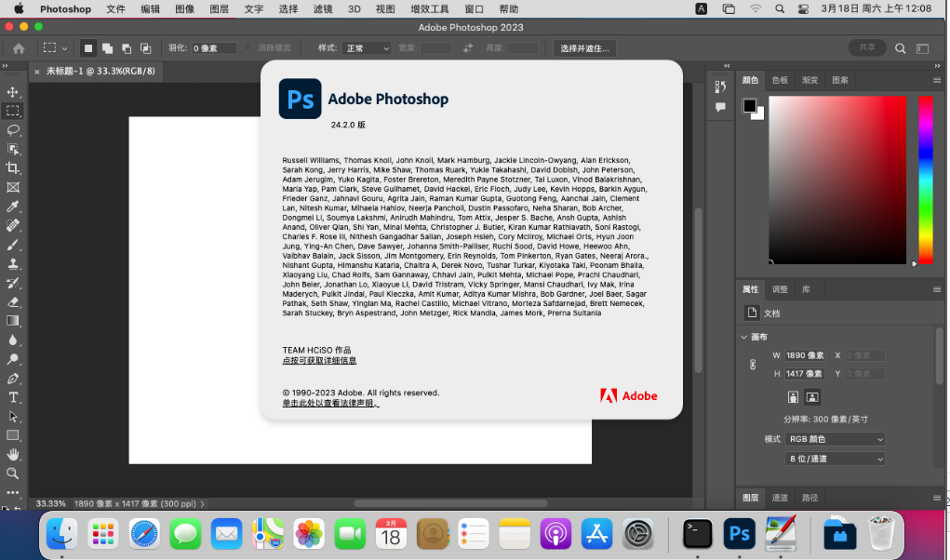Image resolution: width=950 pixels, height=560 pixels.
Task: Choose Add to Selection mode
Action: [x=107, y=48]
